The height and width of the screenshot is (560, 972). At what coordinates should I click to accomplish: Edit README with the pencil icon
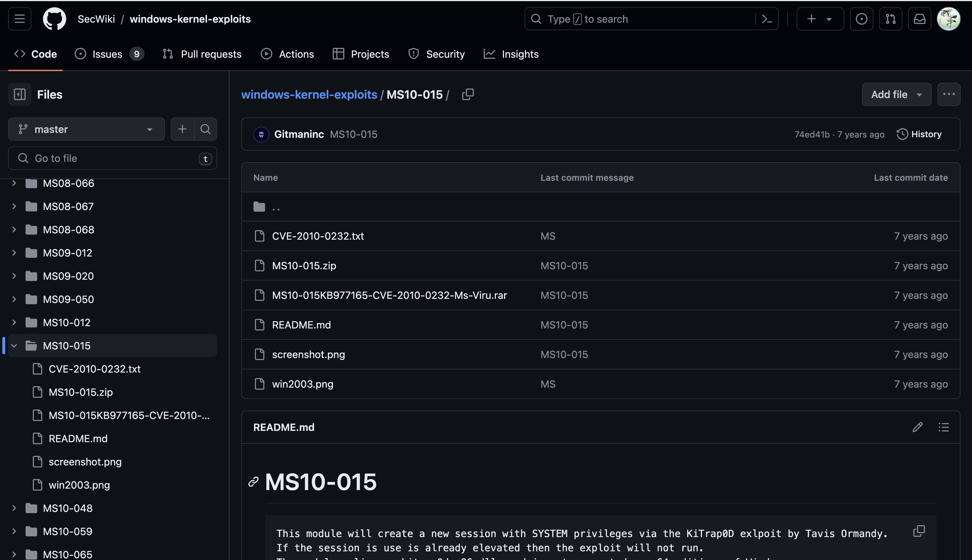pyautogui.click(x=918, y=427)
